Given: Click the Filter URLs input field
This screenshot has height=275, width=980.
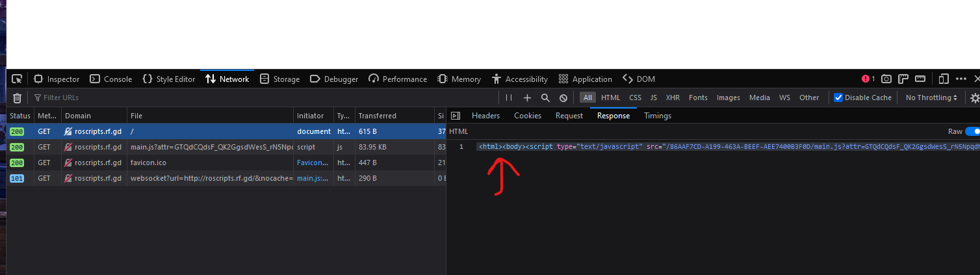Looking at the screenshot, I should coord(260,98).
